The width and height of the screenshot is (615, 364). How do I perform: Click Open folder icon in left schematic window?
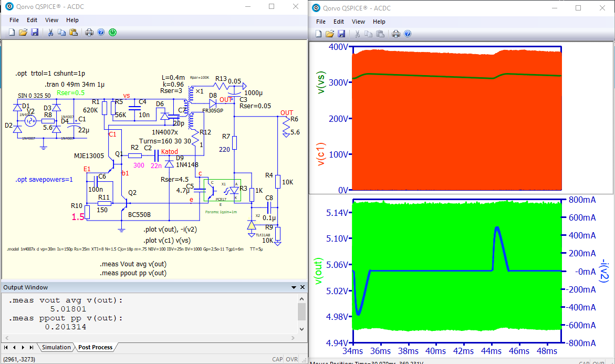click(23, 32)
